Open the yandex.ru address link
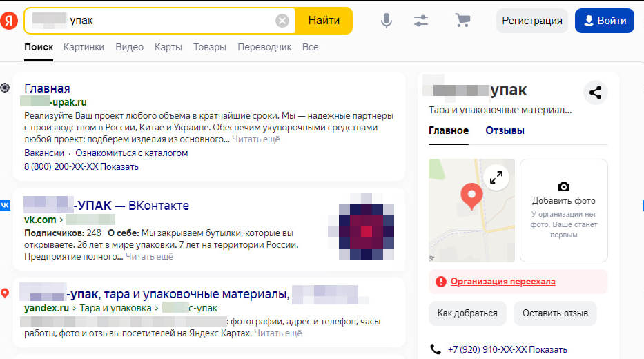This screenshot has height=359, width=644. point(46,308)
